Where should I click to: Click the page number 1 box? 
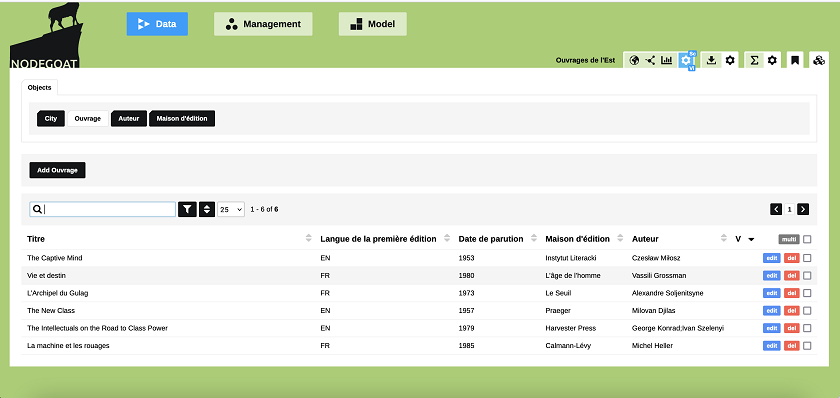[790, 209]
